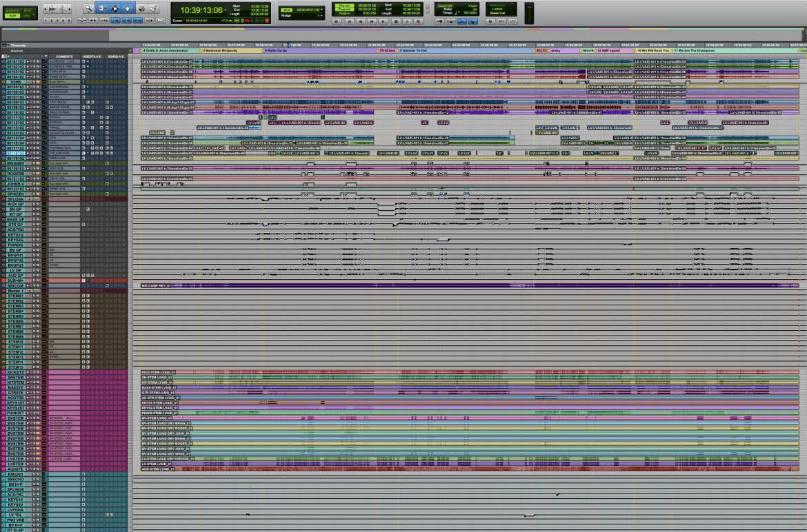Select the Scrubber speaker tool
The width and height of the screenshot is (807, 532).
[x=141, y=8]
